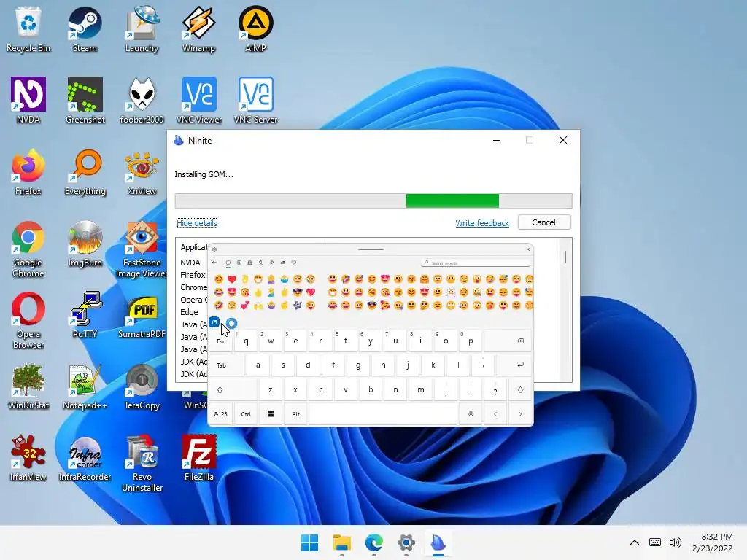This screenshot has width=747, height=560.
Task: Select FileZilla desktop icon
Action: (198, 458)
